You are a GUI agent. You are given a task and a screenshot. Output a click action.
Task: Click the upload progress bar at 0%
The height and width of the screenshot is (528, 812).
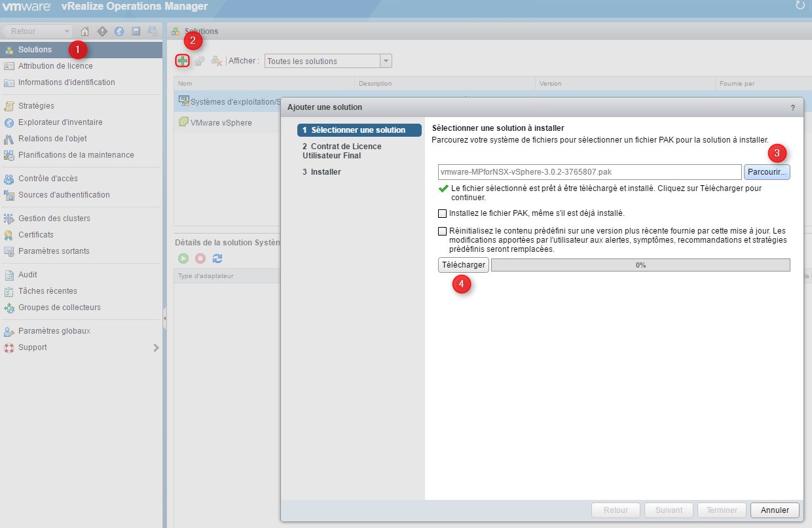(640, 265)
